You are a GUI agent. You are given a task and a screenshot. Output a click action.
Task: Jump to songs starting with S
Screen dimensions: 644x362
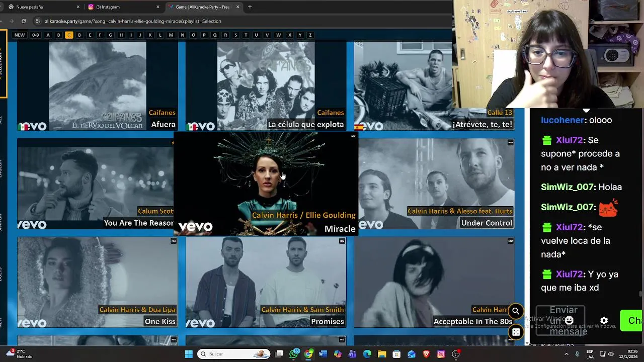pos(235,35)
